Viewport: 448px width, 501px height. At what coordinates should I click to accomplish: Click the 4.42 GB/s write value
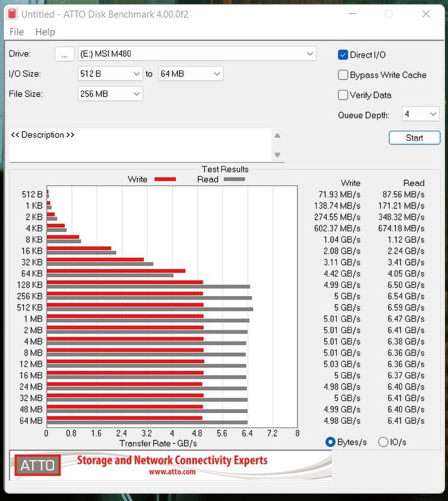coord(342,273)
